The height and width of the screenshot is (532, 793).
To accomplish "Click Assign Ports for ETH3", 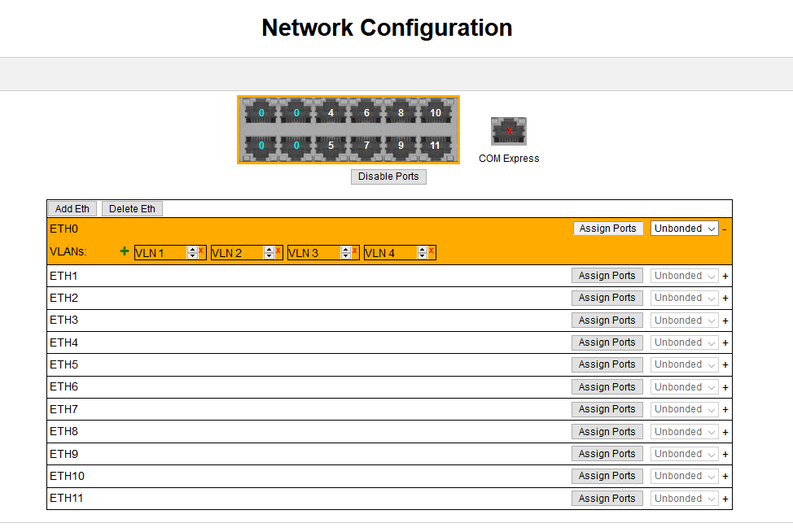I will pyautogui.click(x=607, y=320).
